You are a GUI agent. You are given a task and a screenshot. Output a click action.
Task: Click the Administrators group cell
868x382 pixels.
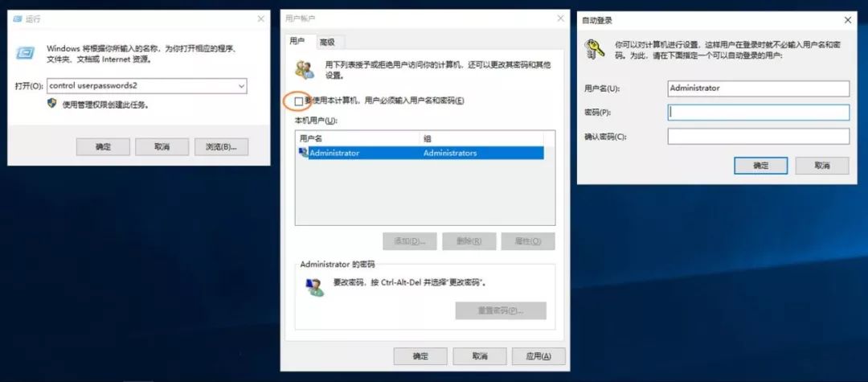(x=450, y=154)
